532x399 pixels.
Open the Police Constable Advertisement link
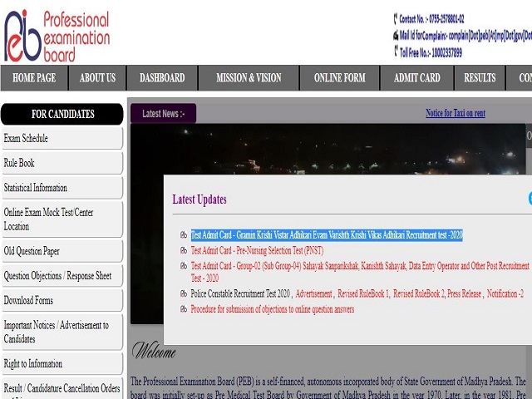click(x=314, y=293)
